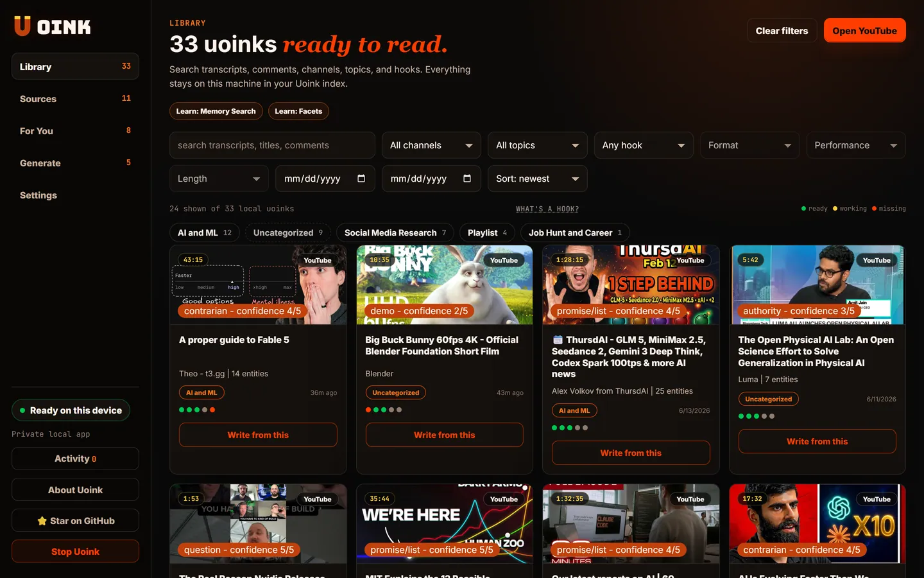Click the YouTube badge on the 35:44 video card

(504, 499)
